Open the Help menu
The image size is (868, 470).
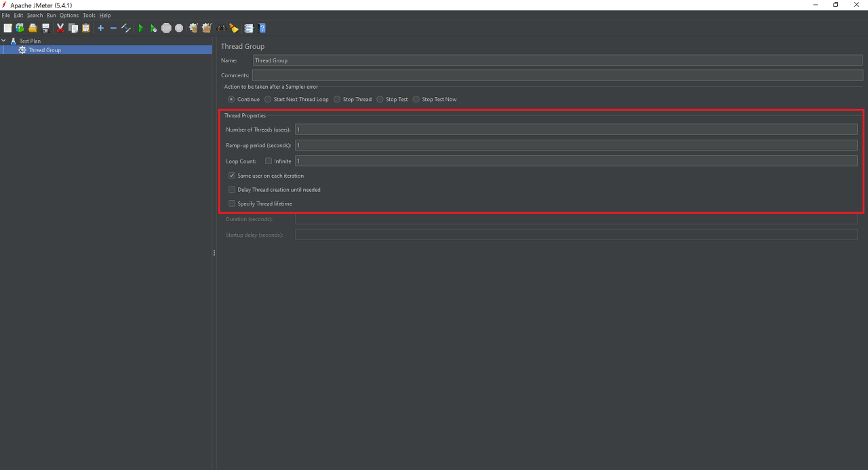pyautogui.click(x=105, y=15)
